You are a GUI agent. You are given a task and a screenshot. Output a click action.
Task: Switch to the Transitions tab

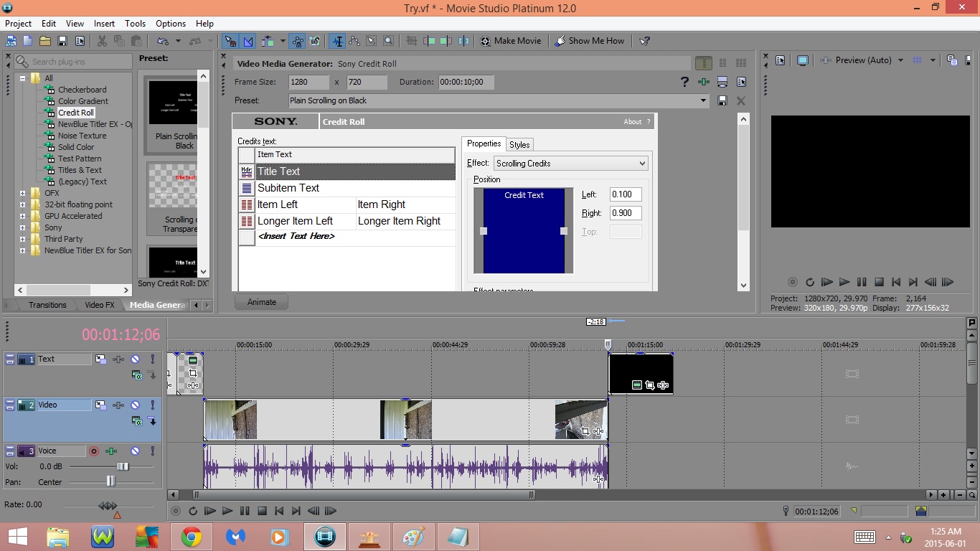click(47, 305)
